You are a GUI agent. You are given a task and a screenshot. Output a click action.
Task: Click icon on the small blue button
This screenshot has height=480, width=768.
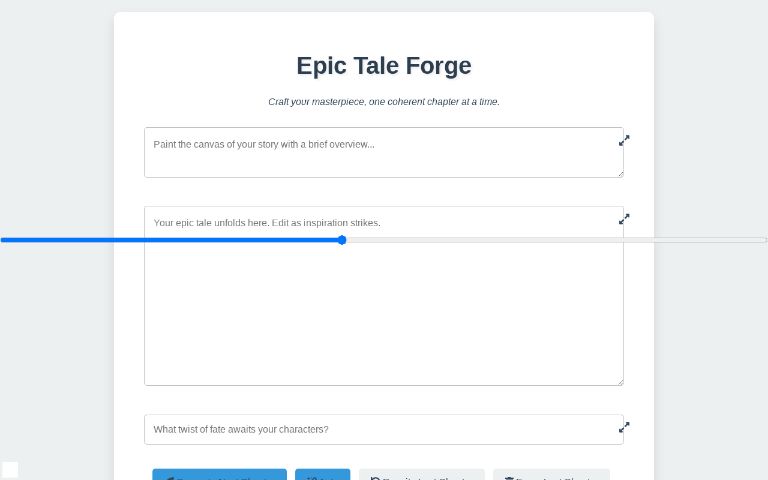312,477
